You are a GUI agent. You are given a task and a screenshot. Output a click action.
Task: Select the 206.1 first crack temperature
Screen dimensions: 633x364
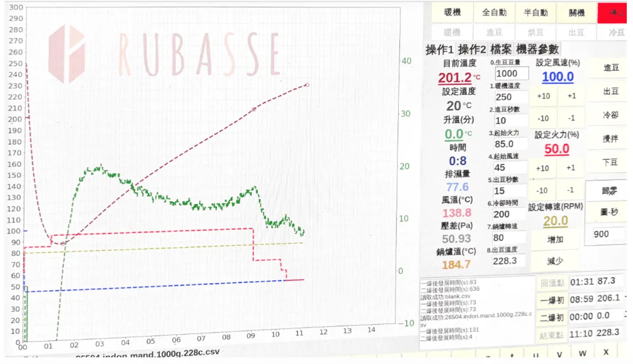pyautogui.click(x=609, y=299)
